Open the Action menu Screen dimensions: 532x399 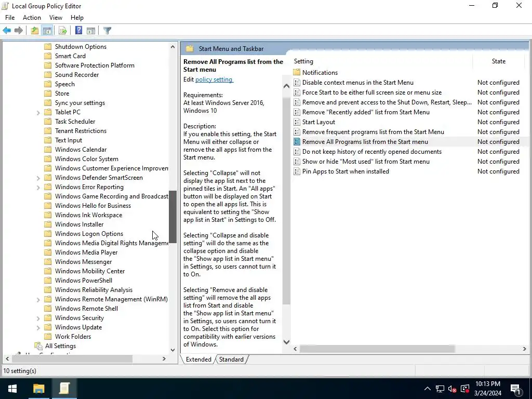32,18
